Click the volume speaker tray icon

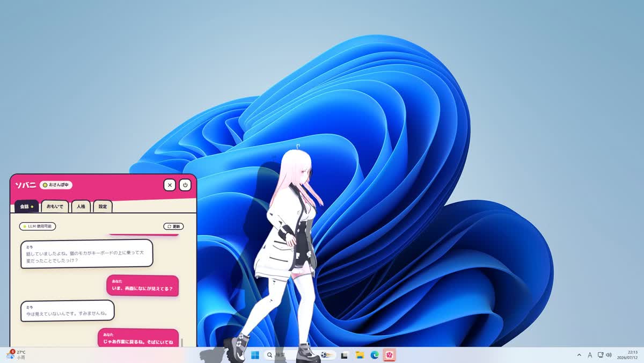click(x=609, y=355)
